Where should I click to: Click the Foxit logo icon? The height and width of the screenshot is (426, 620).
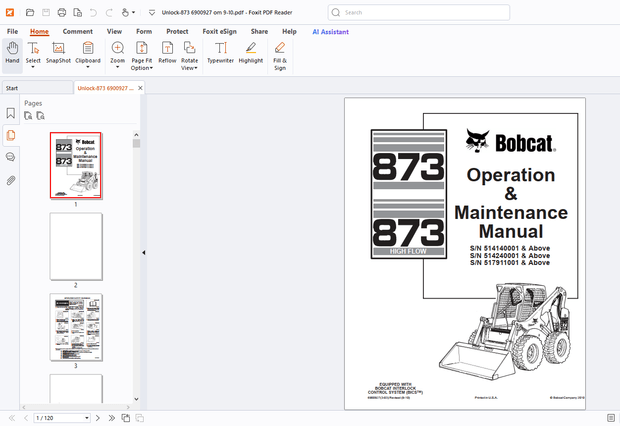pyautogui.click(x=10, y=12)
